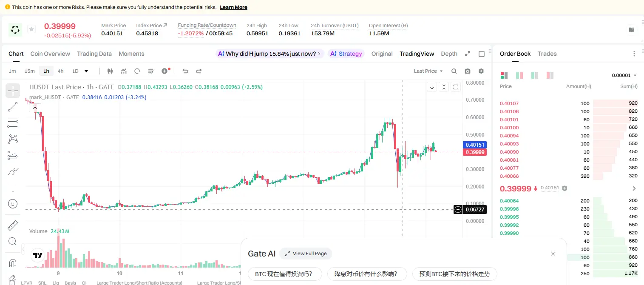Click the info icon beside 0.40151 mark price

click(565, 188)
